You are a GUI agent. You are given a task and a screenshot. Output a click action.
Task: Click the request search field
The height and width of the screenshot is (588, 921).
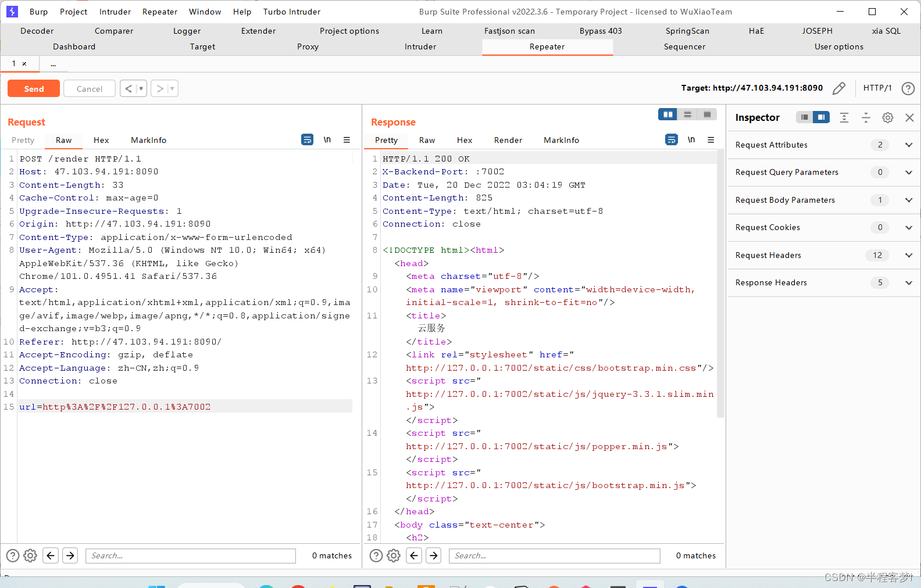coord(191,555)
